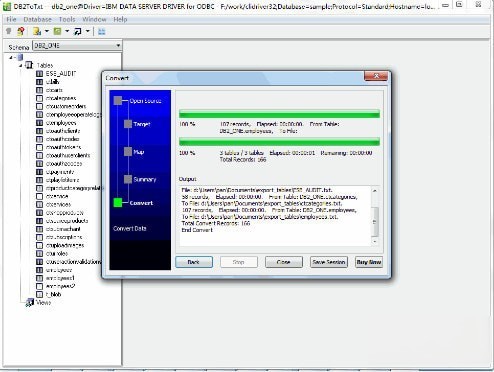Select the ESE_AUDIT table name
Screen dimensions: 494x372
pos(61,73)
